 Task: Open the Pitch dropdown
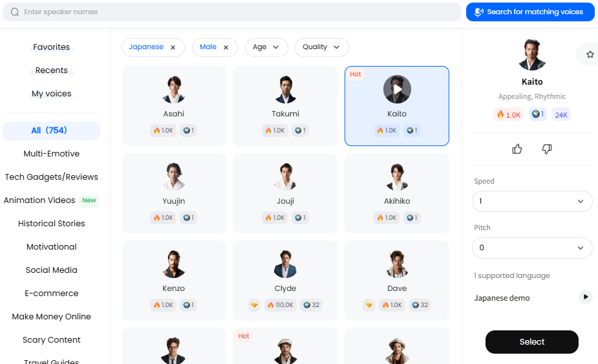[532, 248]
